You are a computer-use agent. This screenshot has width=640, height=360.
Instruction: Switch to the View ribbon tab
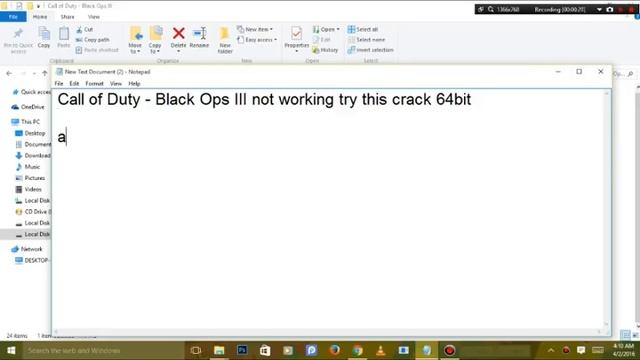click(x=93, y=17)
